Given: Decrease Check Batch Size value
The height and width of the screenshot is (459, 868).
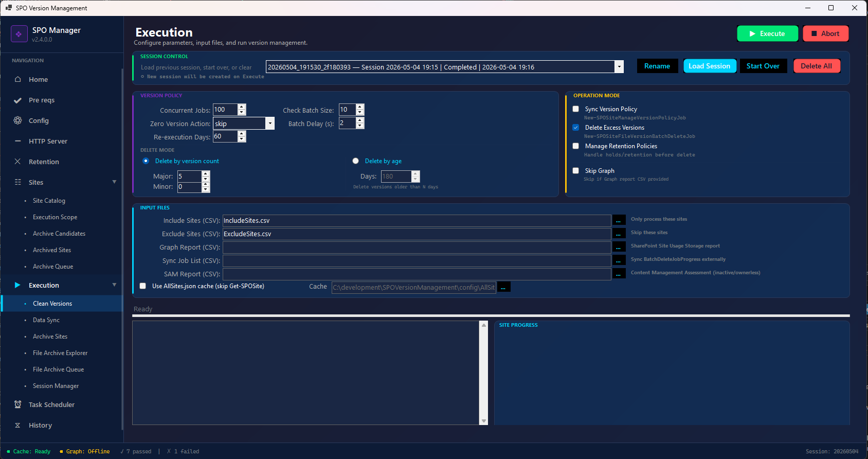Looking at the screenshot, I should tap(360, 112).
